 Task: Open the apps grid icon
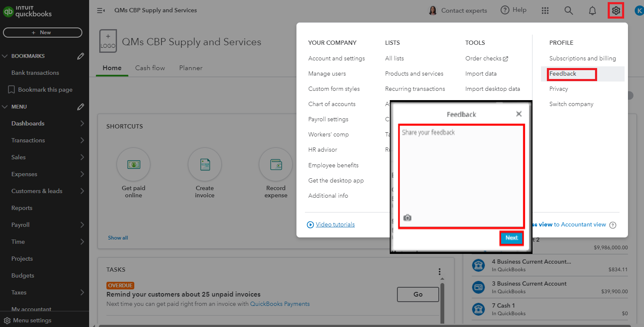tap(545, 11)
